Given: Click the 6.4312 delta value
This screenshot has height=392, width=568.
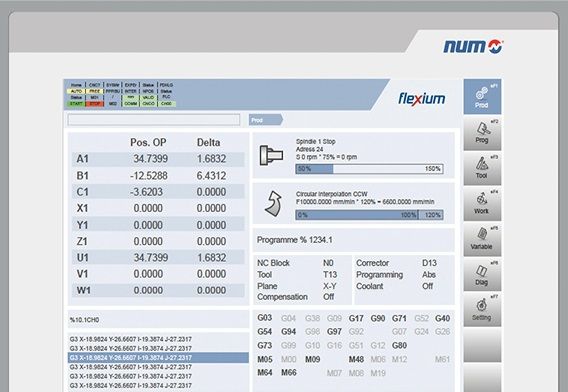Looking at the screenshot, I should 211,176.
